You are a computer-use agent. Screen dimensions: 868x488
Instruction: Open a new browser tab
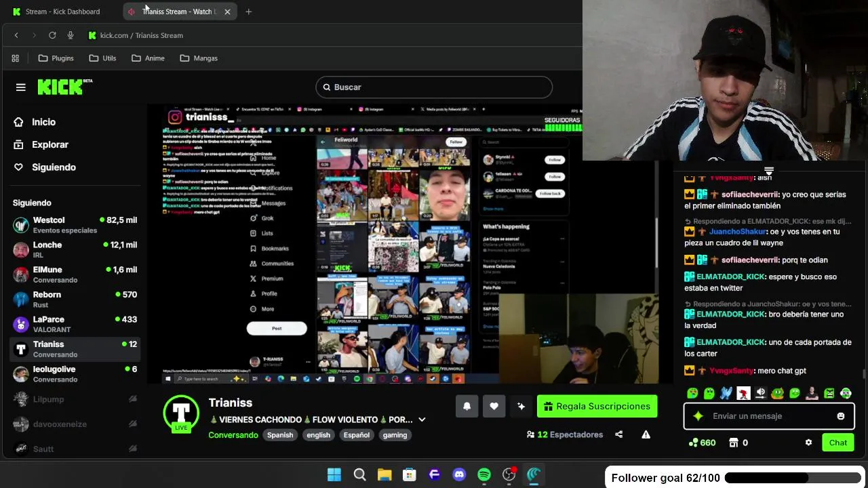click(x=248, y=12)
